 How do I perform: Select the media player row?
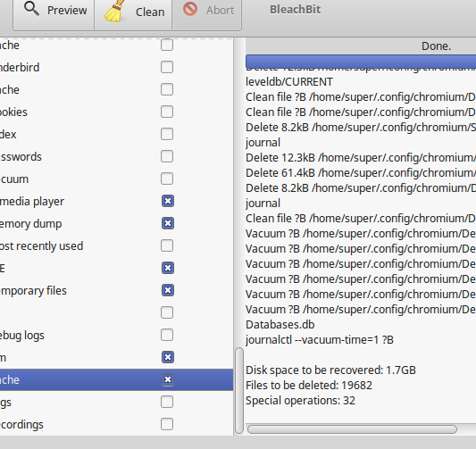(117, 201)
